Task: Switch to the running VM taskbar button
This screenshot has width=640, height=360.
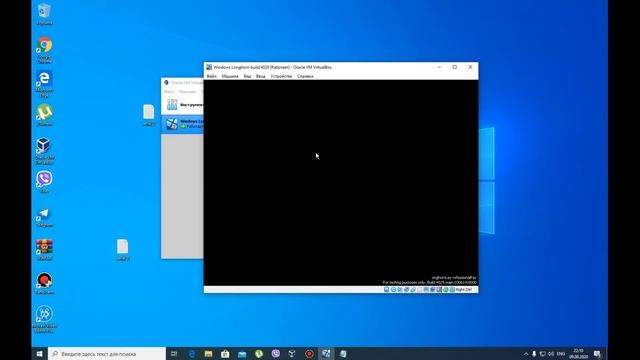Action: [x=326, y=353]
